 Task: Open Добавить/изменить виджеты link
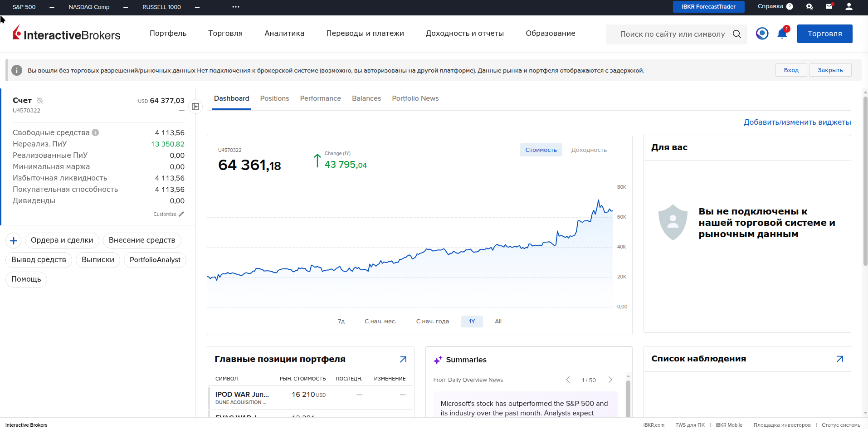click(797, 122)
